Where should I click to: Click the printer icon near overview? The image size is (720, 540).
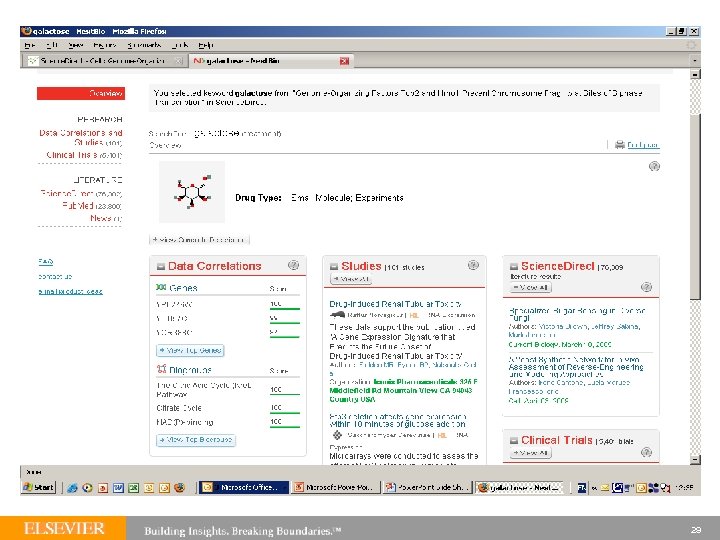pos(620,145)
